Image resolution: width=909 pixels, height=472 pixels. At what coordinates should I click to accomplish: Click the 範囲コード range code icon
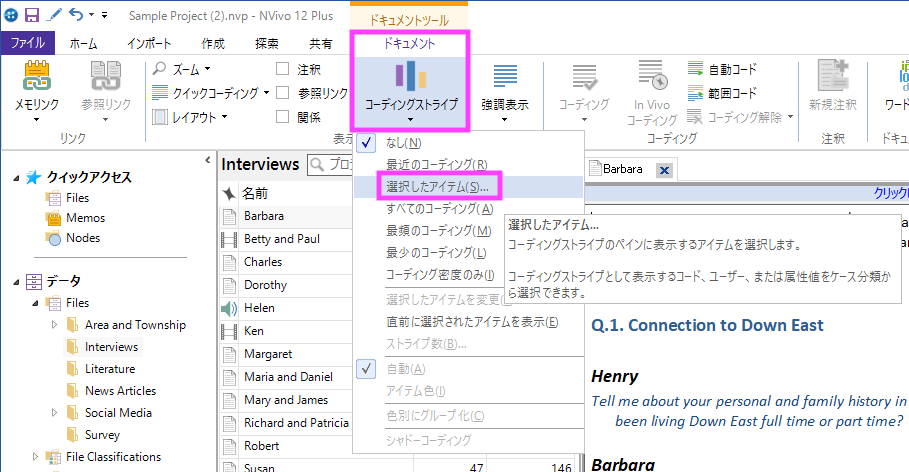pos(697,93)
